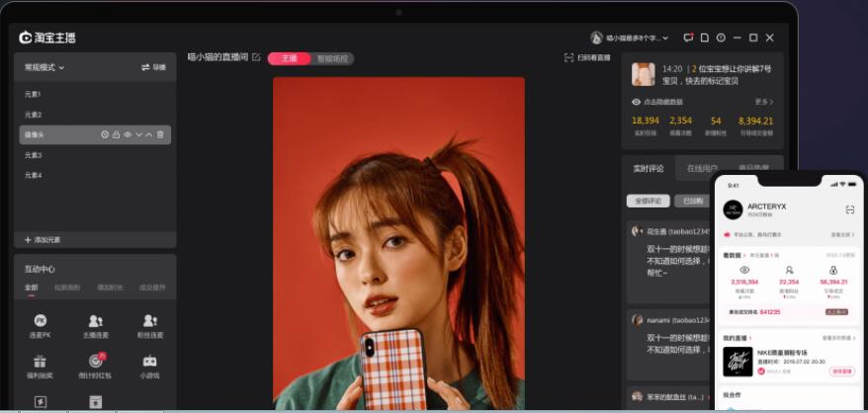Toggle 点击隐藏数据 eye icon

637,102
